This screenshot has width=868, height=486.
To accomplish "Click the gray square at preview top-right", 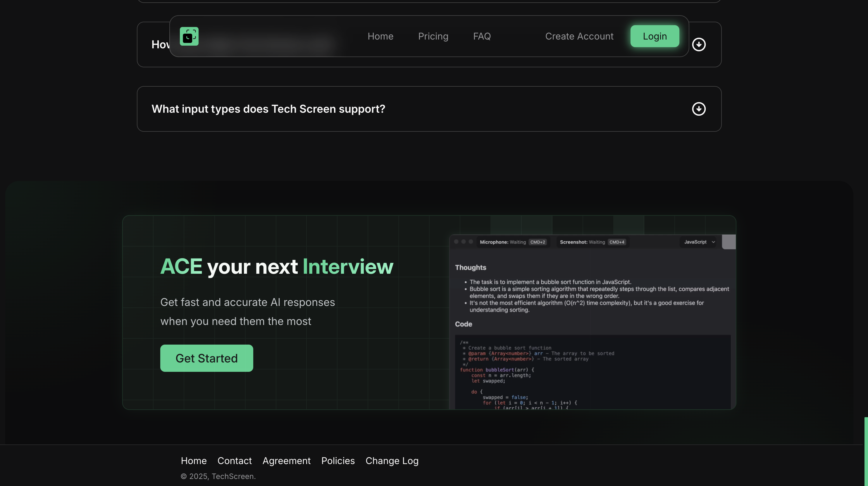I will point(728,242).
